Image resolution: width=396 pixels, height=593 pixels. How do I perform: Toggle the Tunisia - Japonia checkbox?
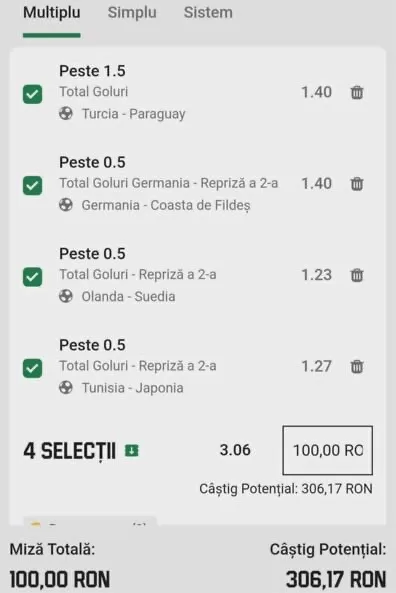click(33, 368)
